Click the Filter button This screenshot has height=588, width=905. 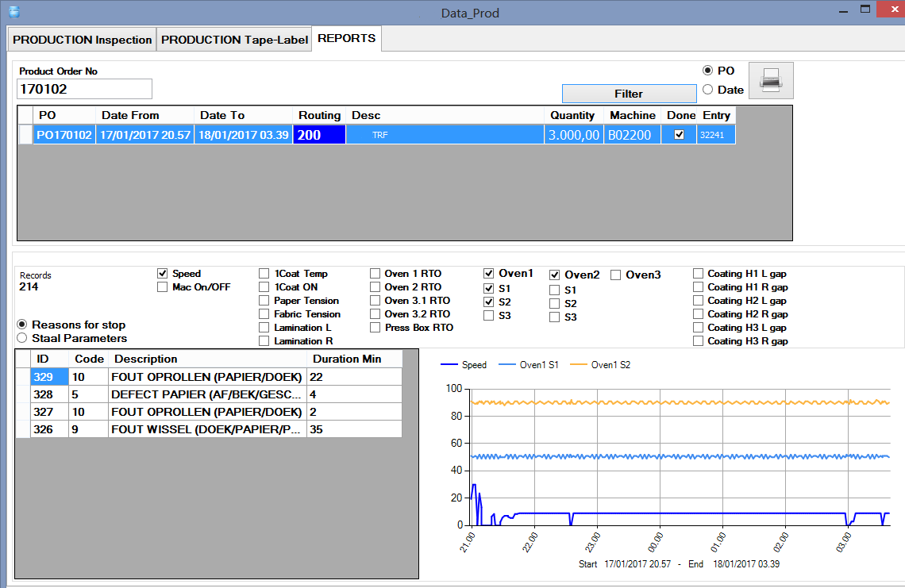coord(629,94)
